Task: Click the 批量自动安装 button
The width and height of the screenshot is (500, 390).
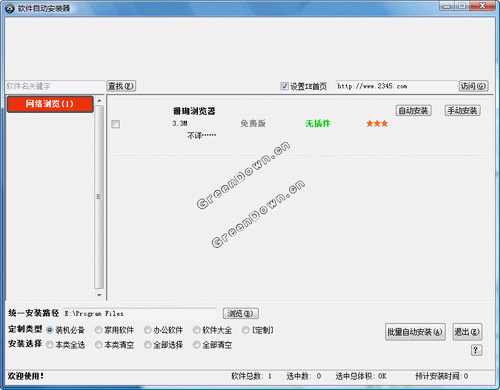Action: 415,332
